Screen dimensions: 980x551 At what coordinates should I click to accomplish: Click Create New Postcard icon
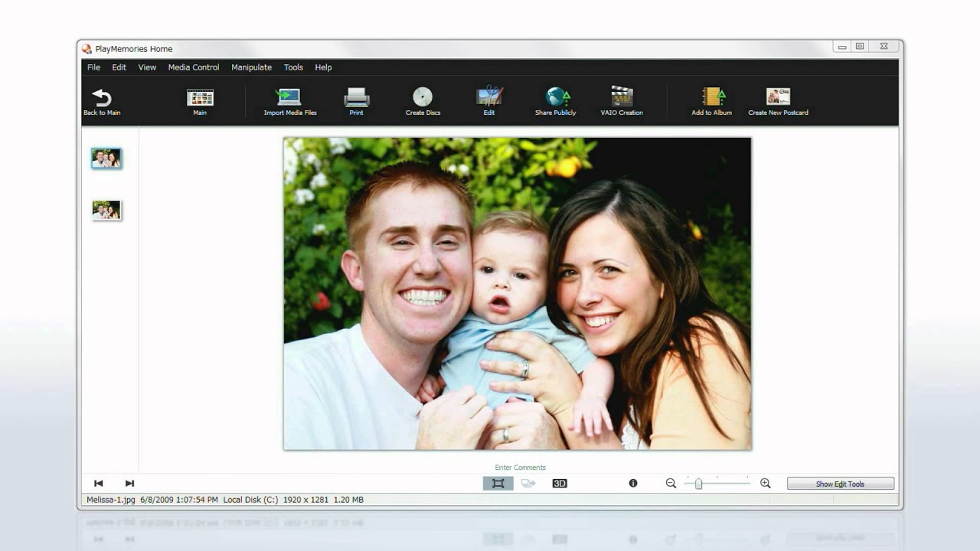[x=778, y=97]
